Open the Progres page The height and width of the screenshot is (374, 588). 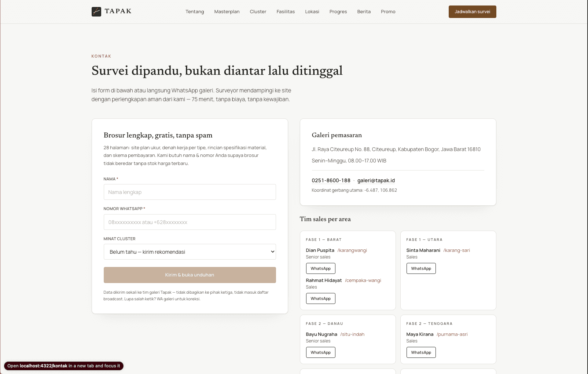pos(338,12)
